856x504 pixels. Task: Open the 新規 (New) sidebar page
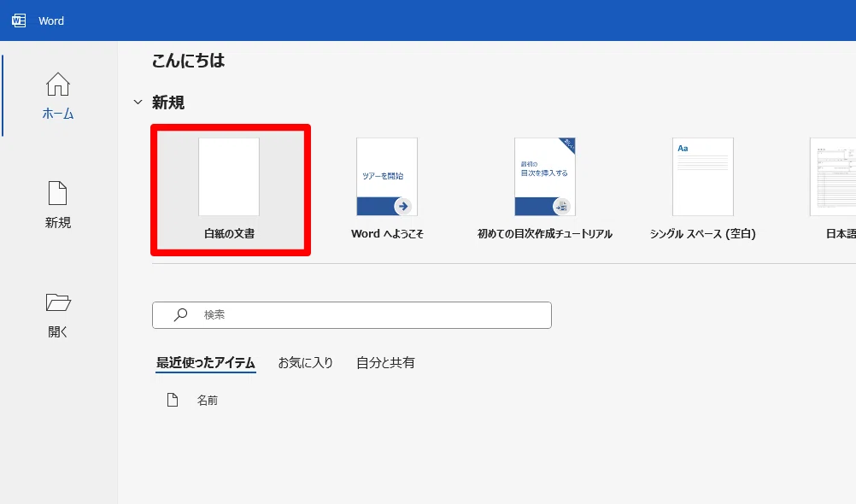pos(58,205)
